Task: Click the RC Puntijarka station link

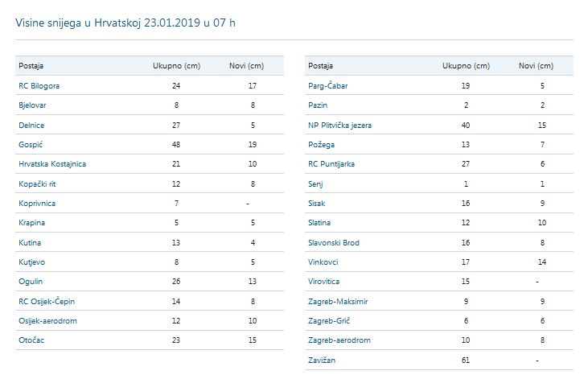Action: click(x=331, y=164)
